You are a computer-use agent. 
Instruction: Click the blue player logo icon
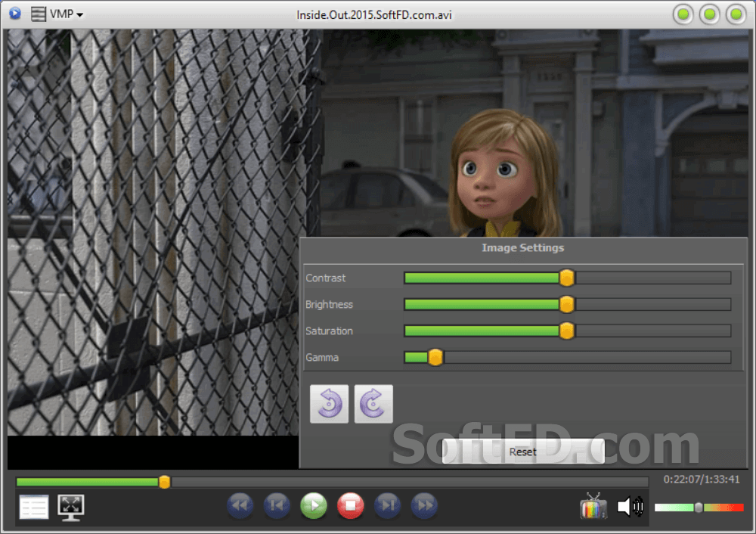15,14
